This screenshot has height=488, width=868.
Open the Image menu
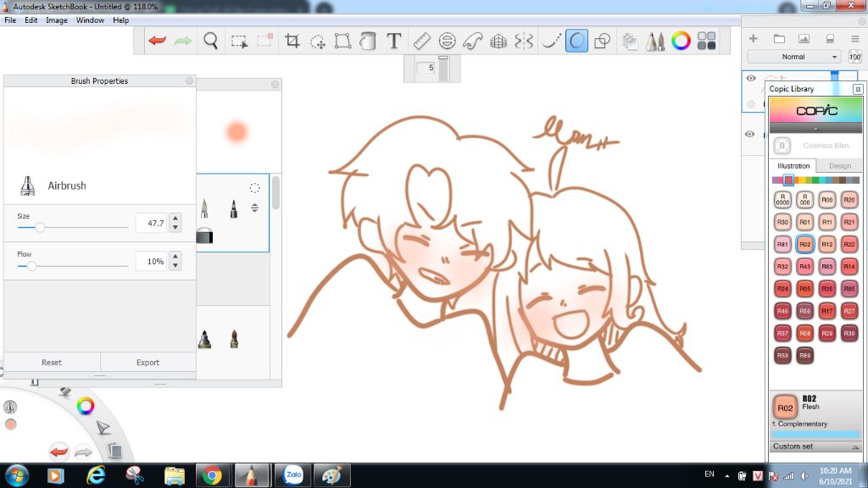(57, 20)
